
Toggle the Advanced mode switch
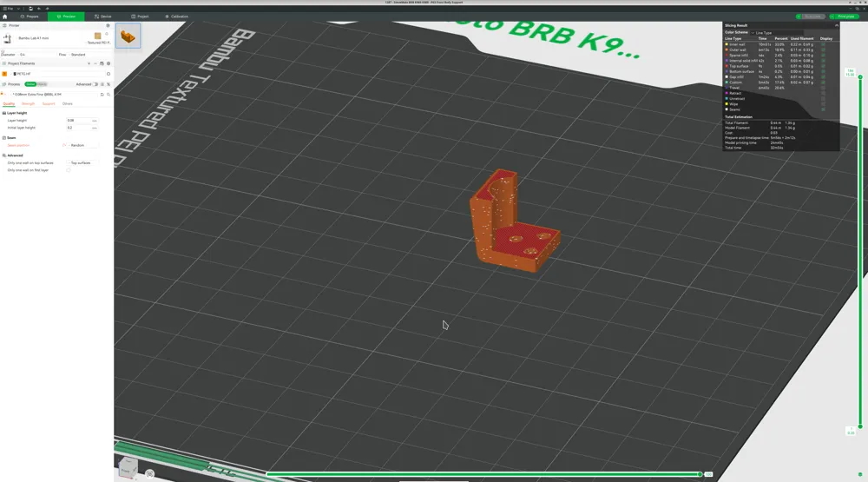(x=95, y=84)
